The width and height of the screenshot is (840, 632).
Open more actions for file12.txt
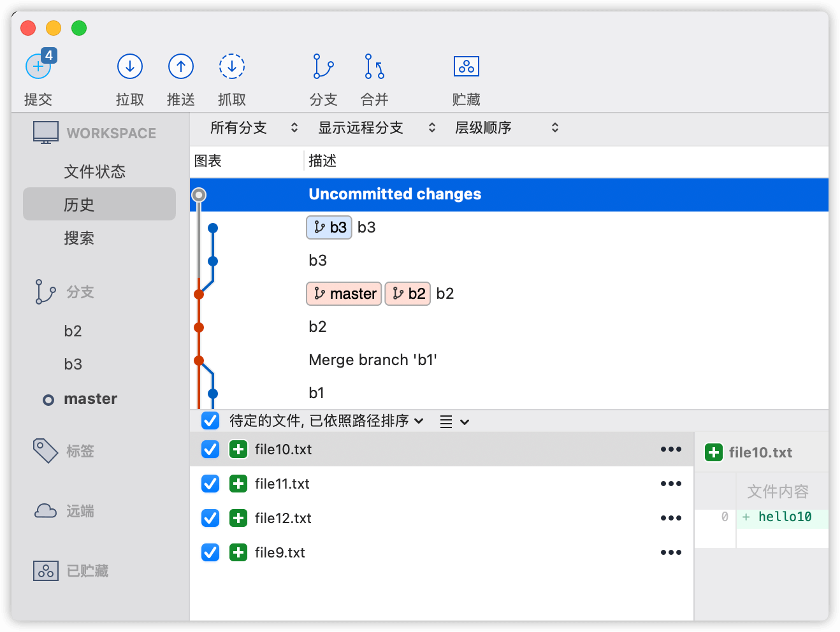pyautogui.click(x=671, y=518)
